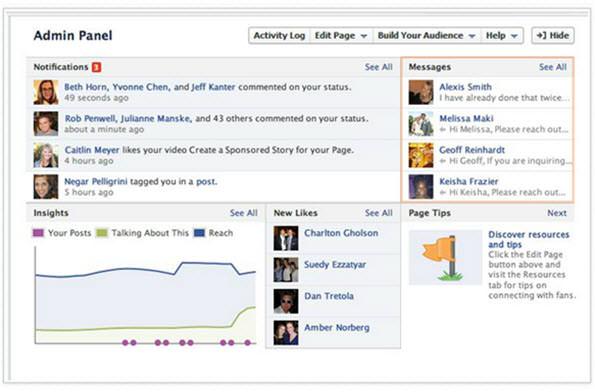
Task: Expand the Help dropdown menu
Action: pos(502,36)
